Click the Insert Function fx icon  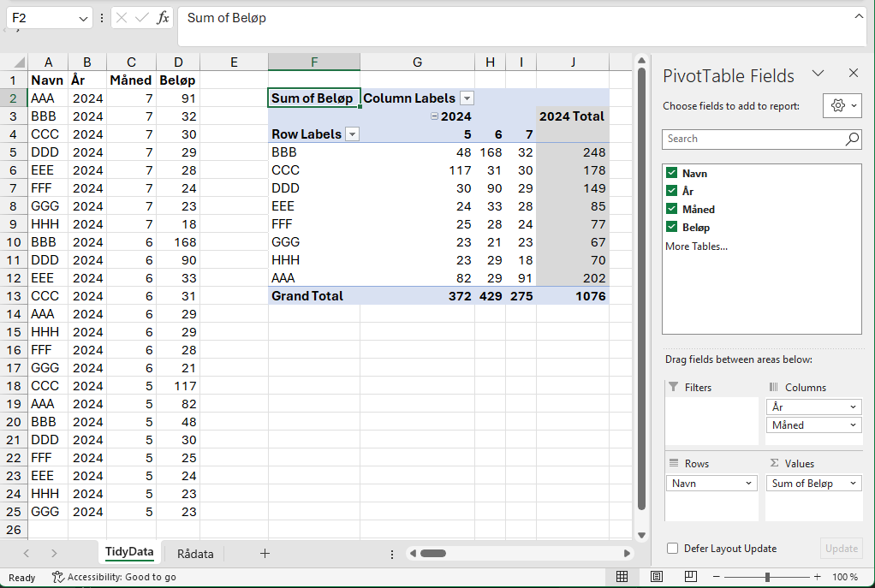tap(163, 18)
